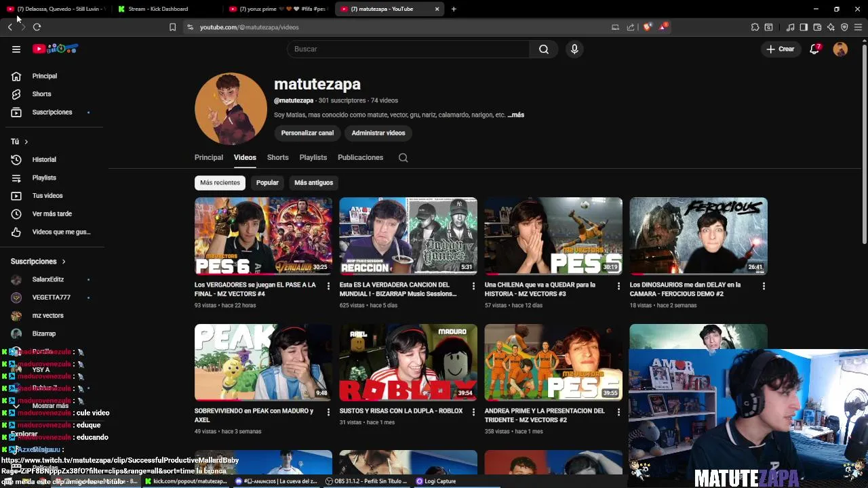
Task: Switch to Delaossa, Quevedo browser tab
Action: pos(56,9)
